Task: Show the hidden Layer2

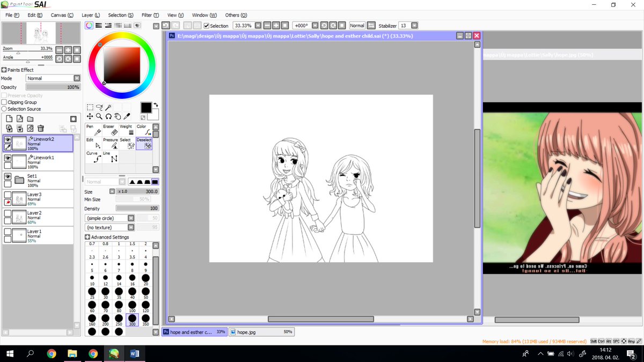Action: tap(8, 213)
